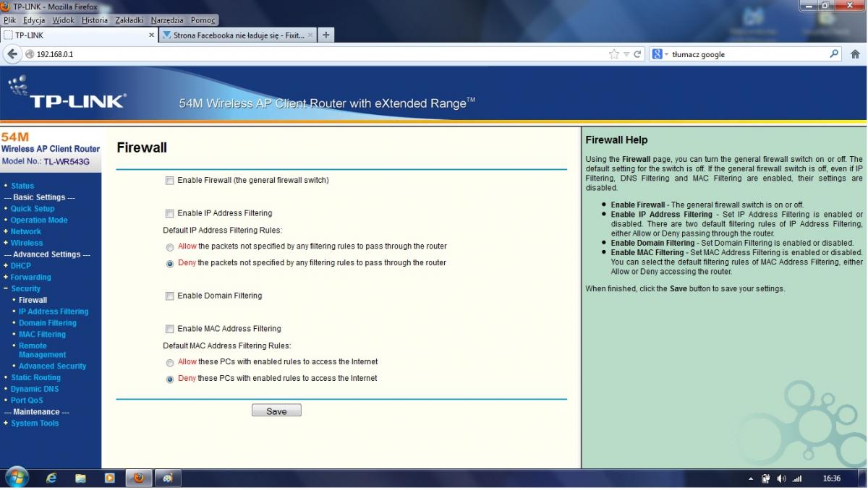Switch to the Strona Facebooka tab
Image resolution: width=868 pixels, height=490 pixels.
tap(238, 35)
